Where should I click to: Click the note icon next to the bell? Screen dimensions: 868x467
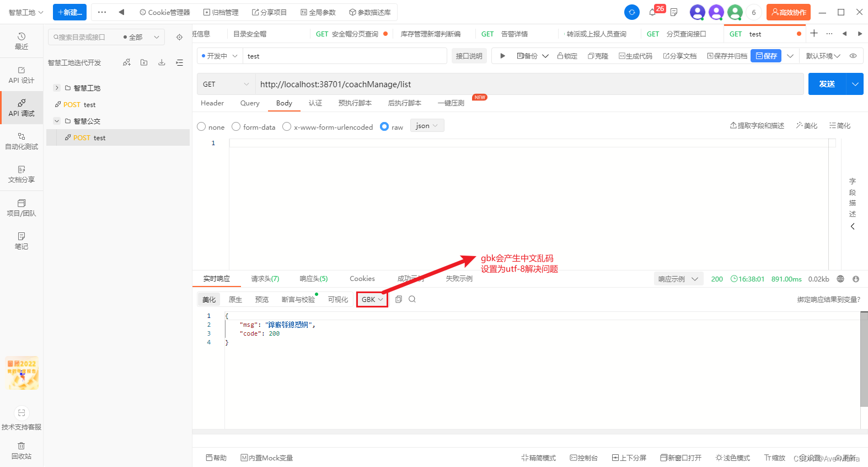[x=674, y=12]
